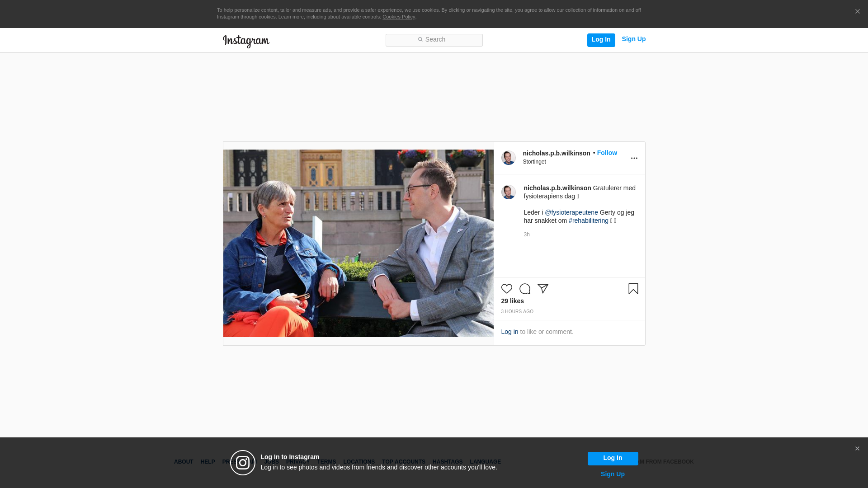868x488 pixels.
Task: Open the HASHTAGS footer link
Action: pyautogui.click(x=448, y=462)
